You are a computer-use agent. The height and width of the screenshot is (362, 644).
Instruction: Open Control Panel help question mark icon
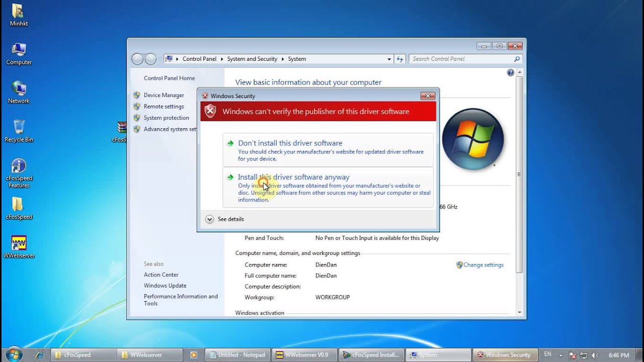510,73
